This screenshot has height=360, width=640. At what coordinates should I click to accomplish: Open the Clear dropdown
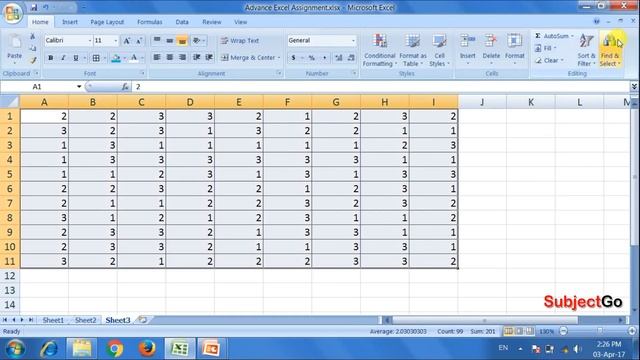pyautogui.click(x=549, y=60)
